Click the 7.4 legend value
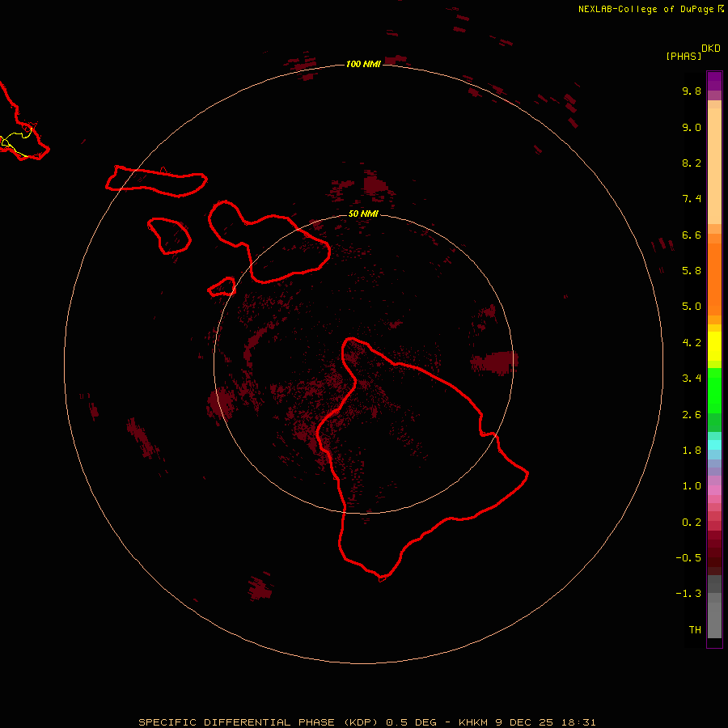This screenshot has width=728, height=728. [x=692, y=199]
